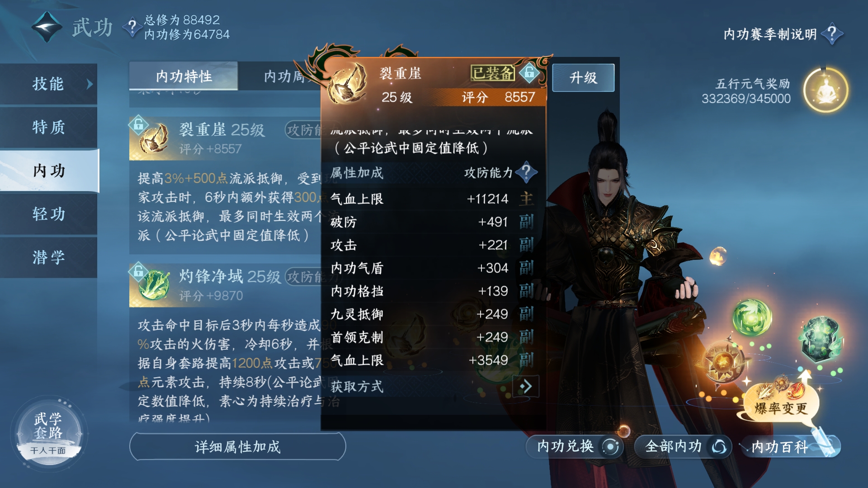Expand the 技能 sidebar arrow
The image size is (868, 488).
click(90, 84)
